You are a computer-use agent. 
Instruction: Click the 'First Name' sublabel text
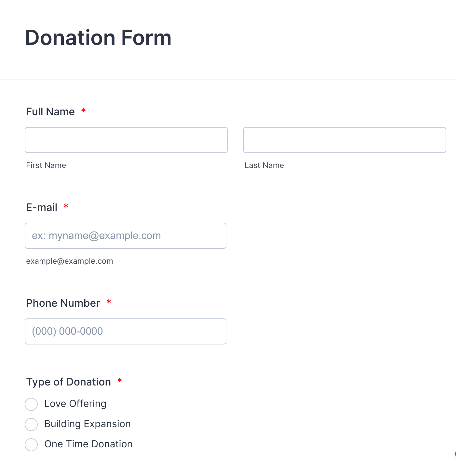[x=46, y=165]
